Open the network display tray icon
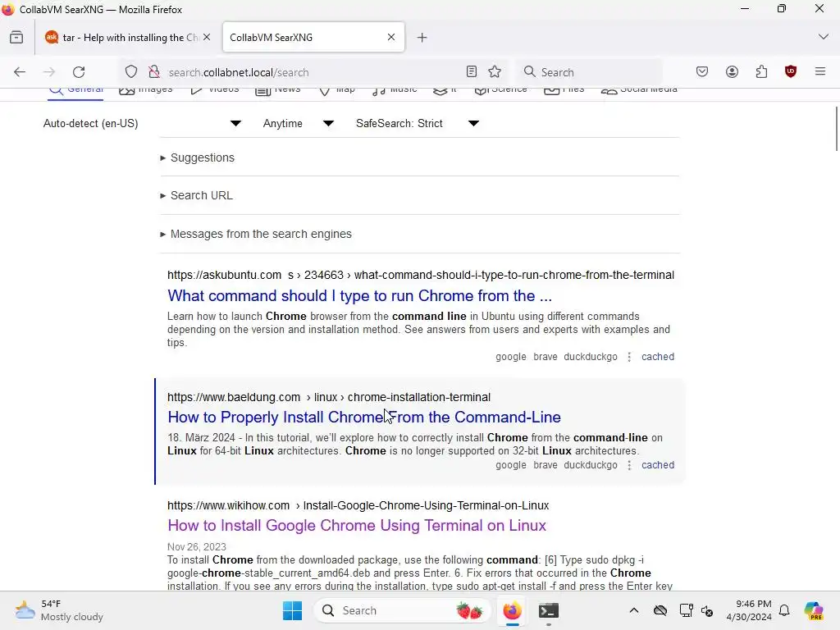The width and height of the screenshot is (840, 630). 686,610
